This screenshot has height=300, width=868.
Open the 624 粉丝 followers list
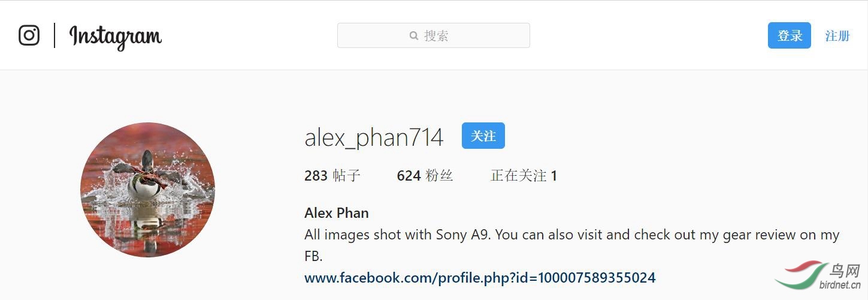(425, 176)
